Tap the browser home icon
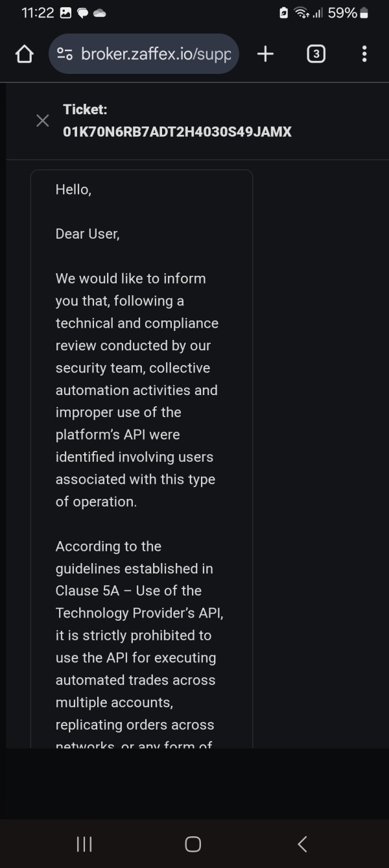The width and height of the screenshot is (389, 868). (x=24, y=54)
